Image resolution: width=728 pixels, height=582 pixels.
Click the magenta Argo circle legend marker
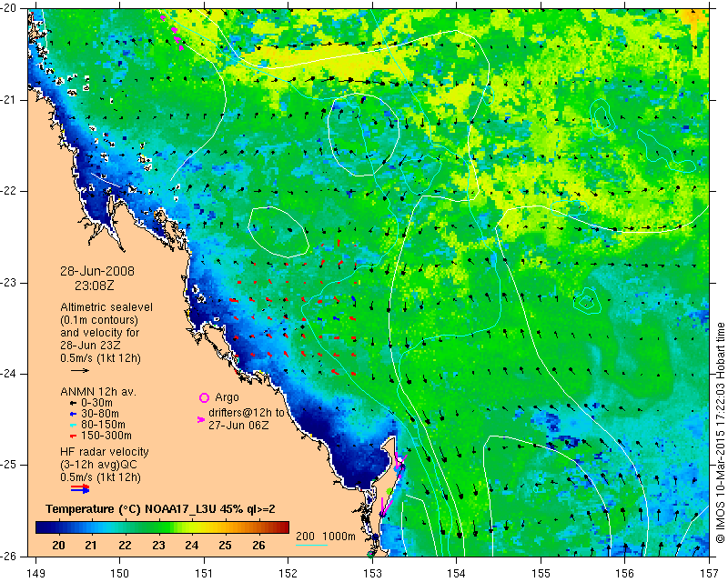coord(204,397)
